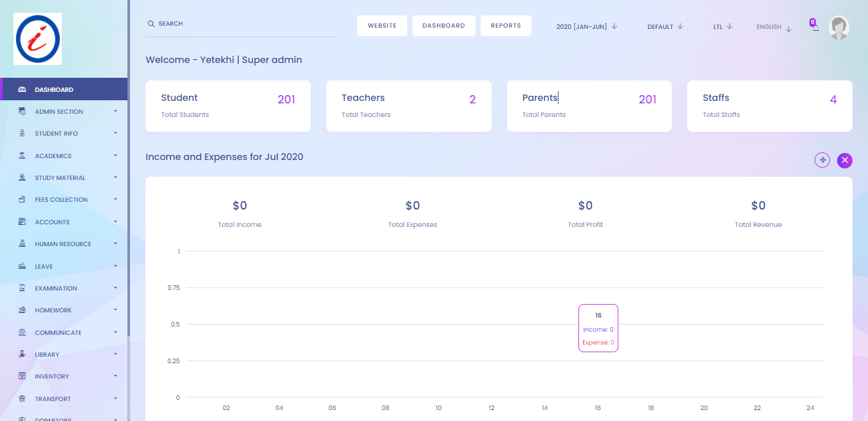This screenshot has width=868, height=421.
Task: Select Dashboard in the sidebar
Action: (54, 90)
